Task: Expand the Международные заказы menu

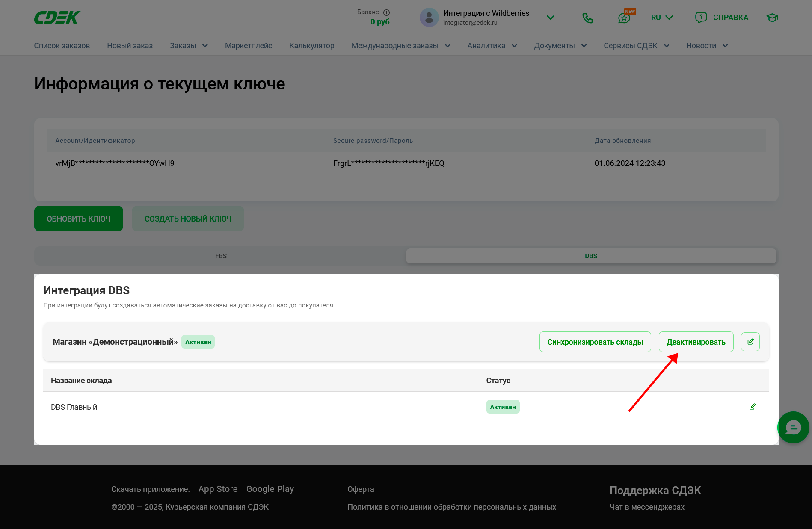Action: pyautogui.click(x=401, y=46)
